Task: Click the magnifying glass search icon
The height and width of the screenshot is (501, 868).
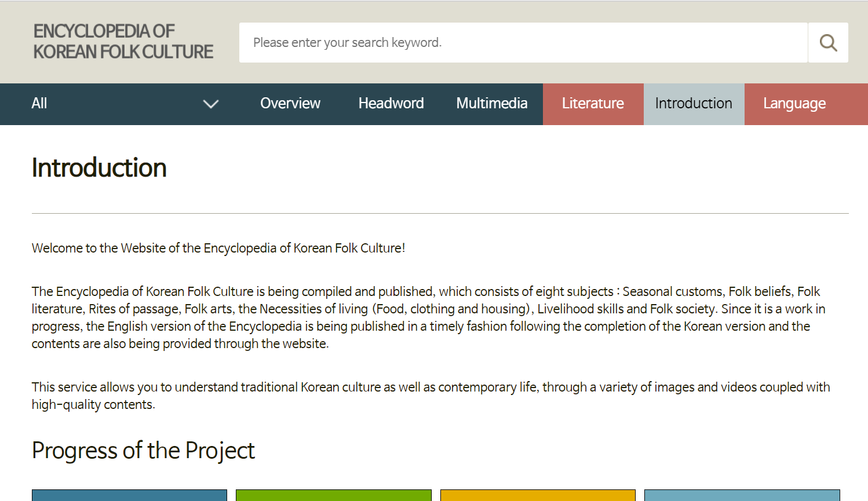Action: pyautogui.click(x=828, y=43)
